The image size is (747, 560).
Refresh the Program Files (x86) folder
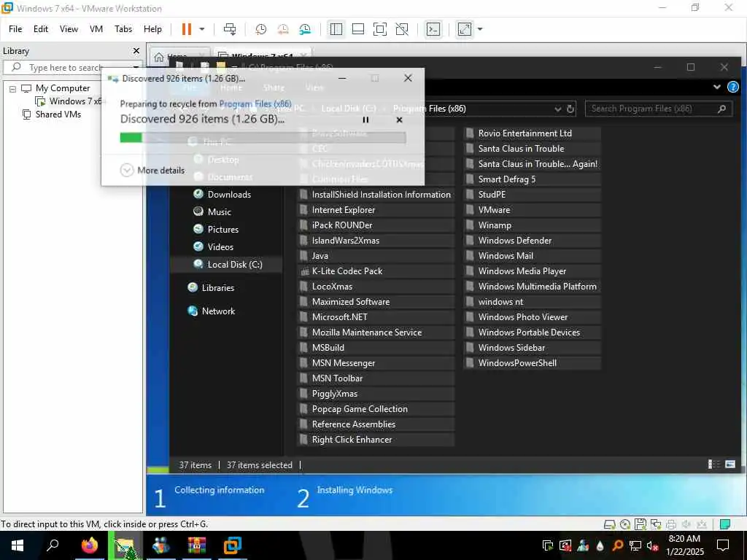tap(570, 109)
